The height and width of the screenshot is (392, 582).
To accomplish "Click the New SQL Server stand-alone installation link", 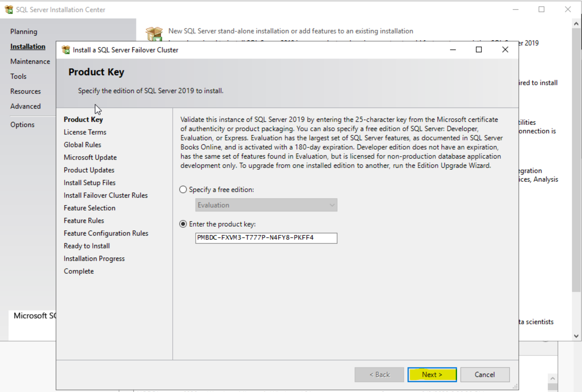I will 291,31.
